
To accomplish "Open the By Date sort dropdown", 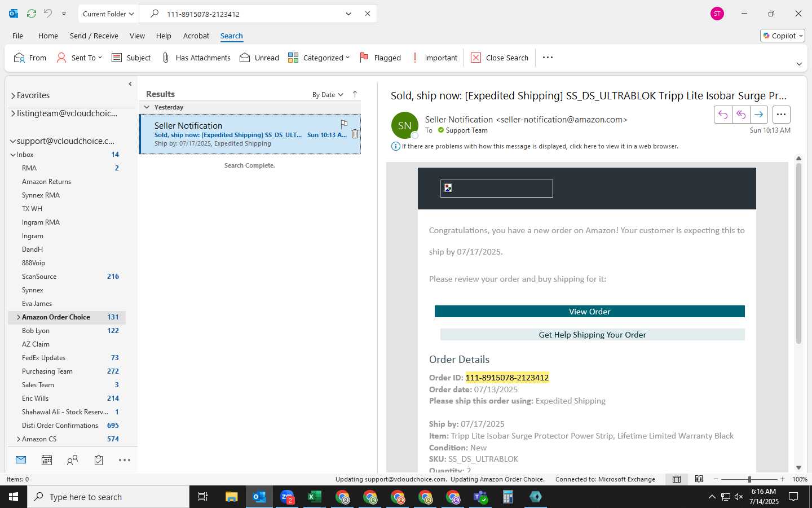I will click(x=328, y=95).
